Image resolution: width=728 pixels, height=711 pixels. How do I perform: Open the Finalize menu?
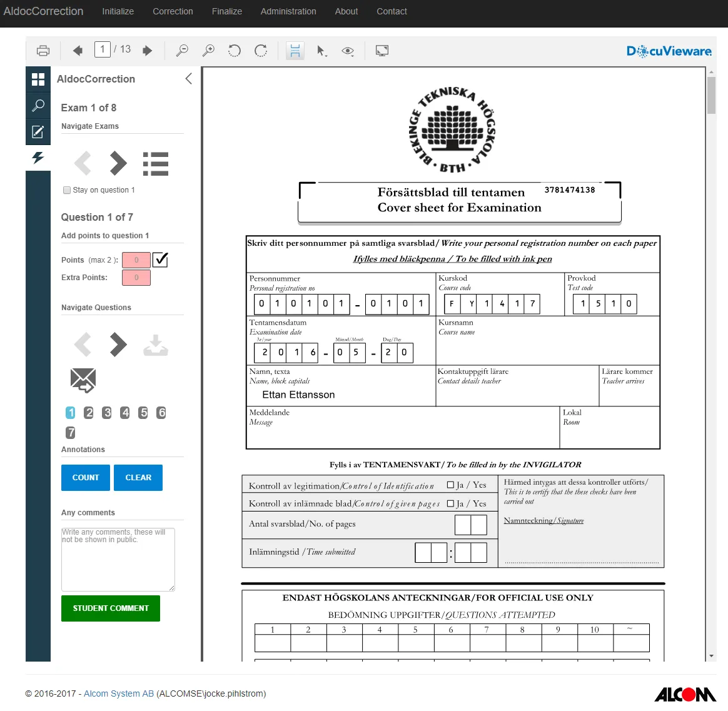click(226, 12)
